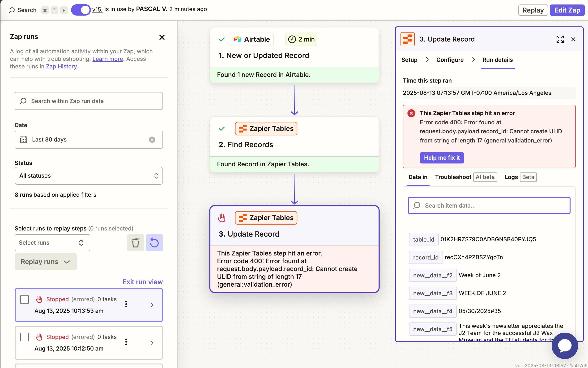588x368 pixels.
Task: Click the table_id field label
Action: coord(424,239)
